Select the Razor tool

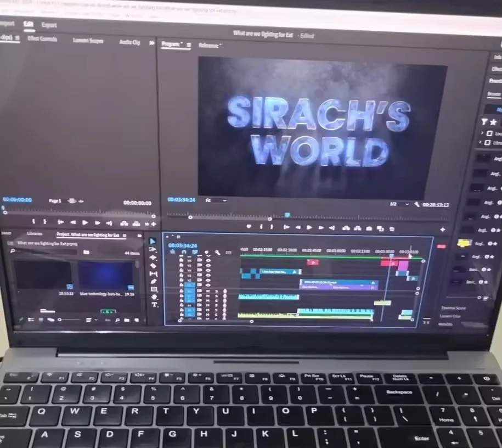pos(154,266)
